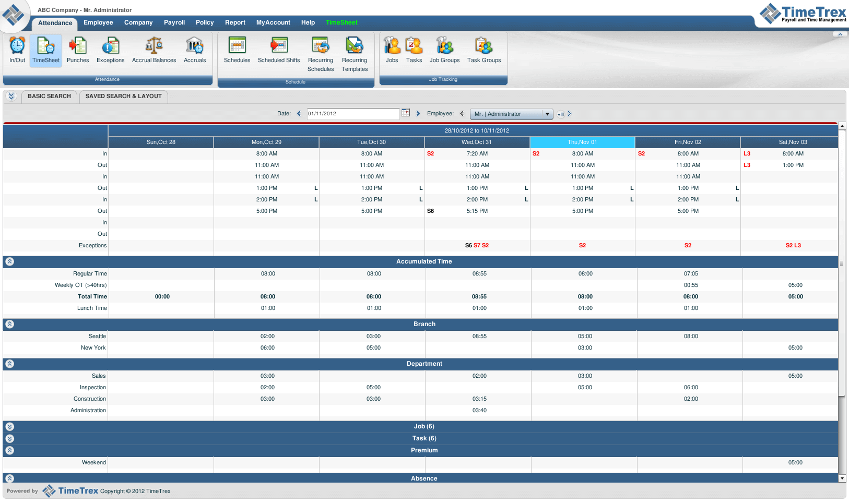Go to next date arrow
The image size is (849, 504).
(418, 114)
